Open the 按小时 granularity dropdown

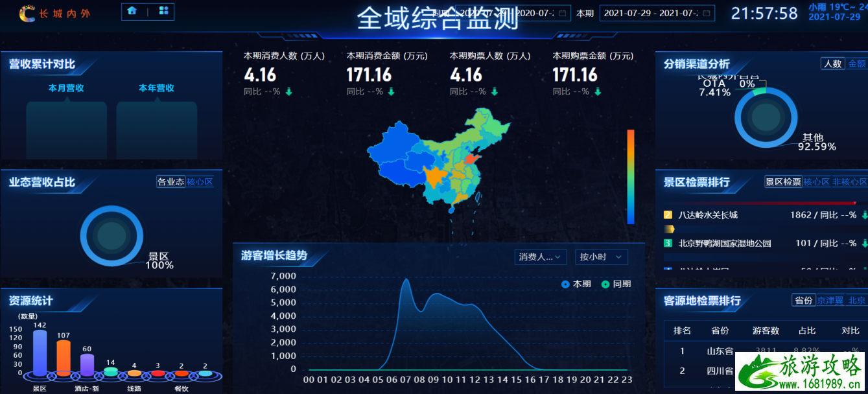602,257
